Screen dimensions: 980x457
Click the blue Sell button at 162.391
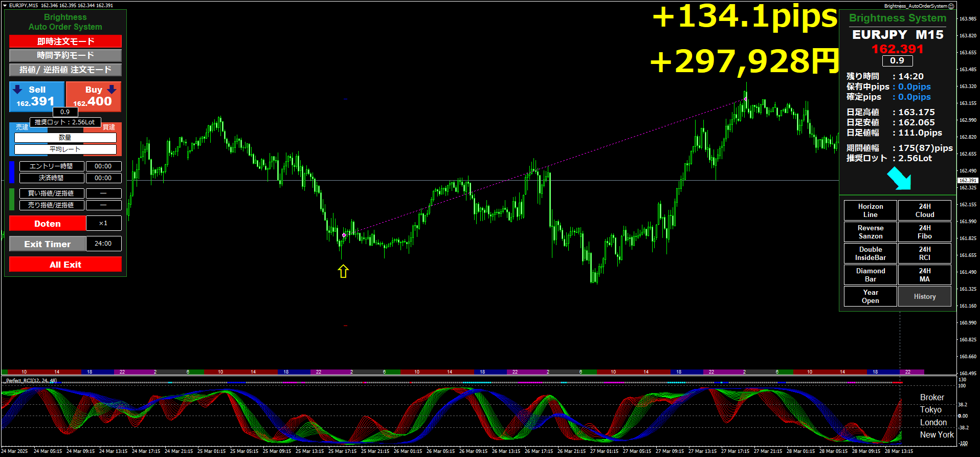point(37,96)
